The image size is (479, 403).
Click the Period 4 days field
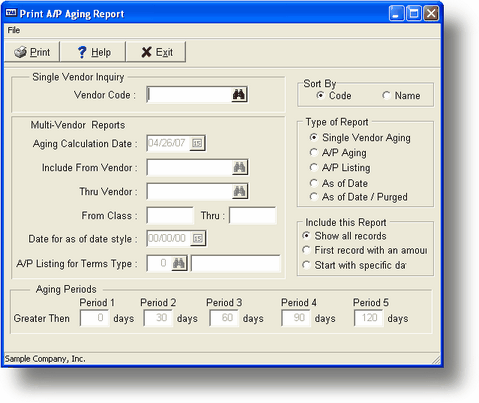click(296, 318)
